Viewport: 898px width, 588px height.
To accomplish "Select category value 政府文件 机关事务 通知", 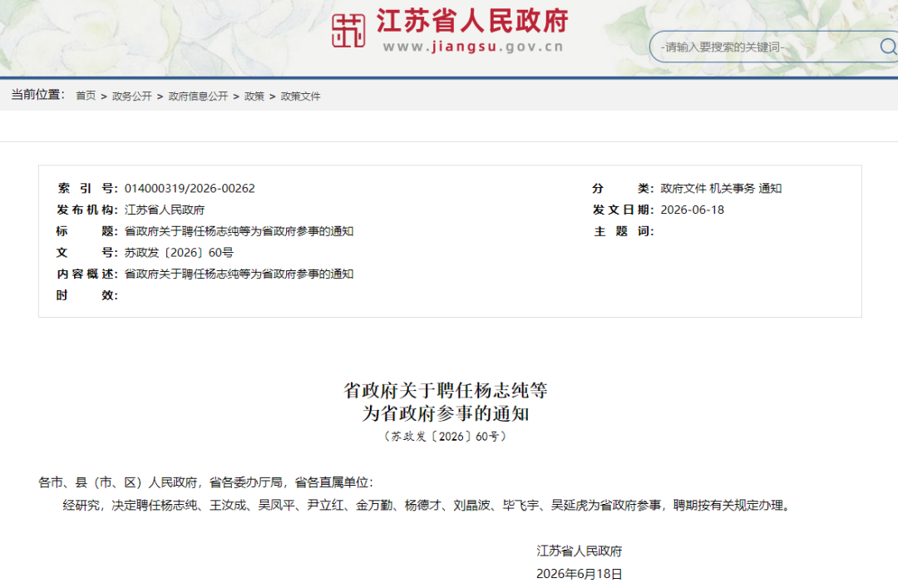I will coord(721,189).
